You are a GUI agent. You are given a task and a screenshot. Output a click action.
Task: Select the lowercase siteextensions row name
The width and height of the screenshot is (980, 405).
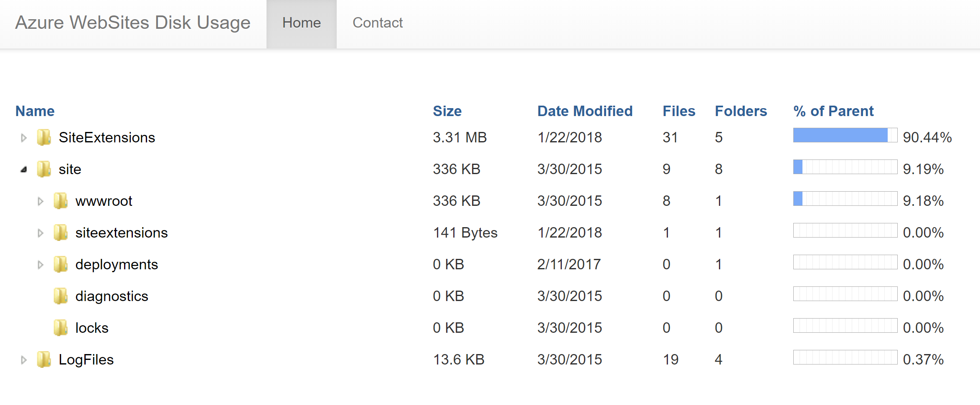tap(122, 233)
